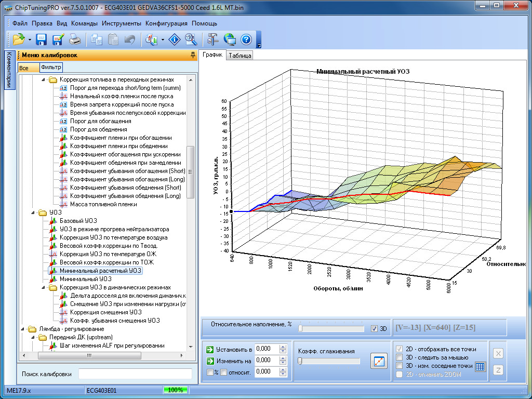
Task: Click the blue question mark help icon
Action: tap(246, 39)
